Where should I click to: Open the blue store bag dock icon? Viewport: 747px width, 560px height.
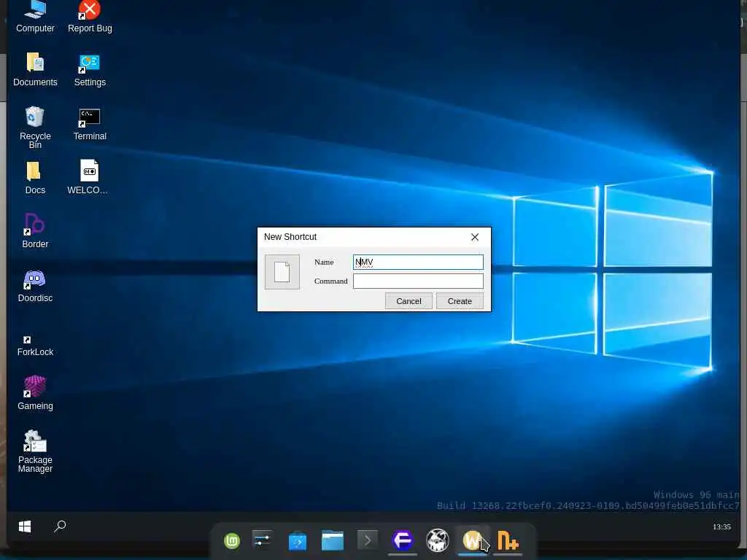(x=298, y=541)
